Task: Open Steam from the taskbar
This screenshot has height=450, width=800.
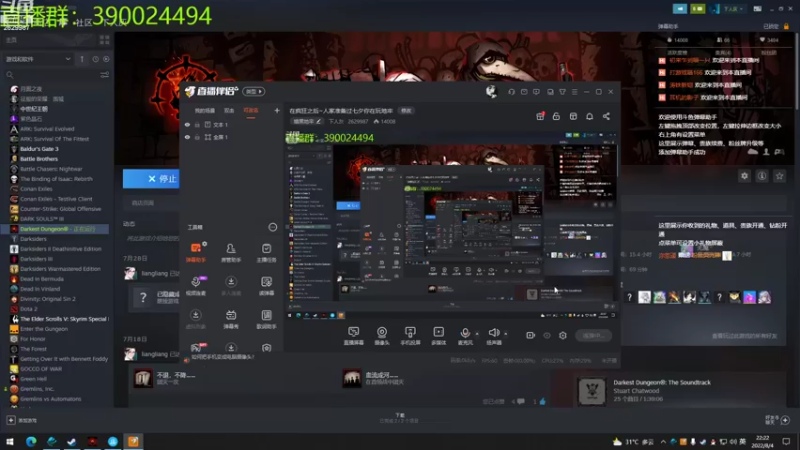Action: [x=72, y=441]
